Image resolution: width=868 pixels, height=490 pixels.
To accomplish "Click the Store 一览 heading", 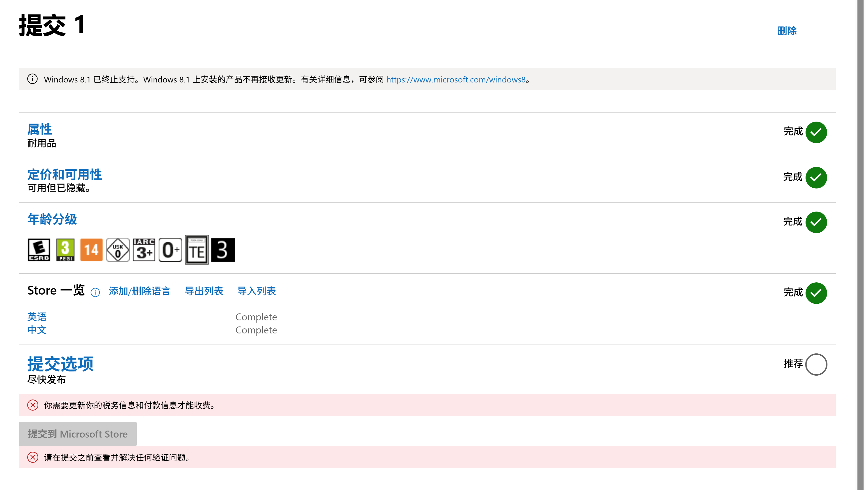I will coord(56,290).
